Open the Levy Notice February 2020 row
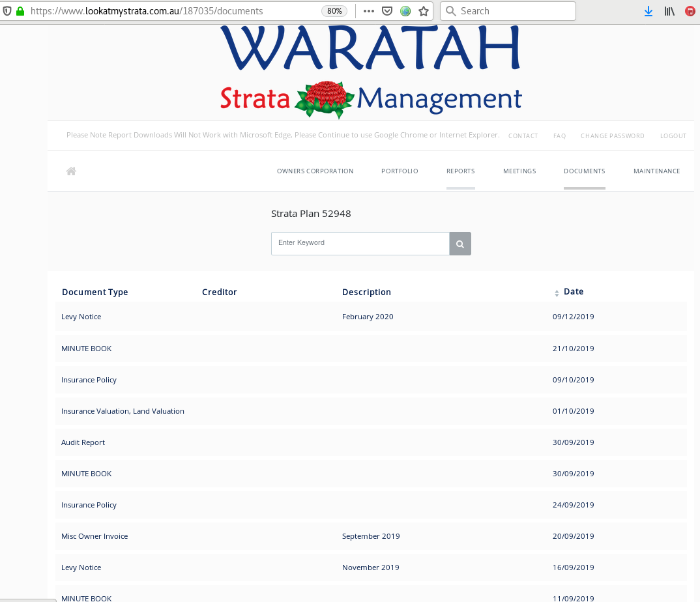Screen dimensions: 700x602 [x=371, y=317]
